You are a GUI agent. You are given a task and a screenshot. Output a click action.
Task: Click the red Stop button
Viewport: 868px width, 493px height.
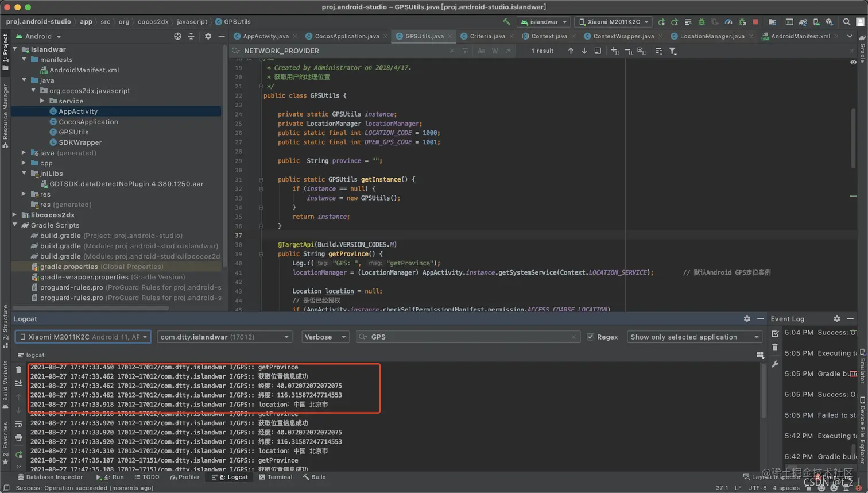(x=755, y=22)
